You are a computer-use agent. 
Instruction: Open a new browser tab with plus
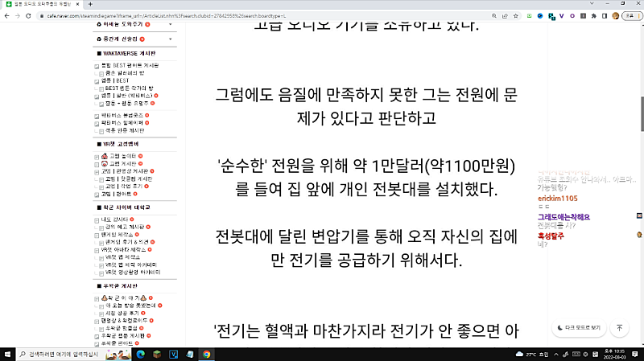[x=90, y=4]
